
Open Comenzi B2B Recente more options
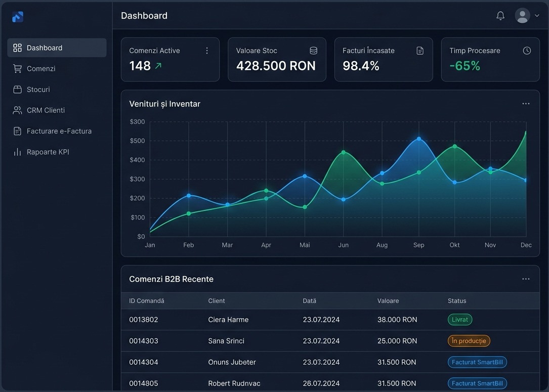coord(526,279)
